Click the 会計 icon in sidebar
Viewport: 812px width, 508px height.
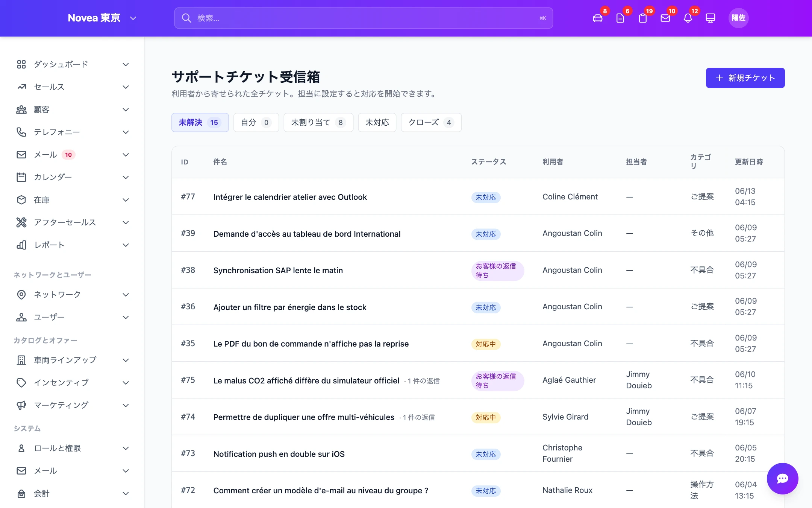21,493
